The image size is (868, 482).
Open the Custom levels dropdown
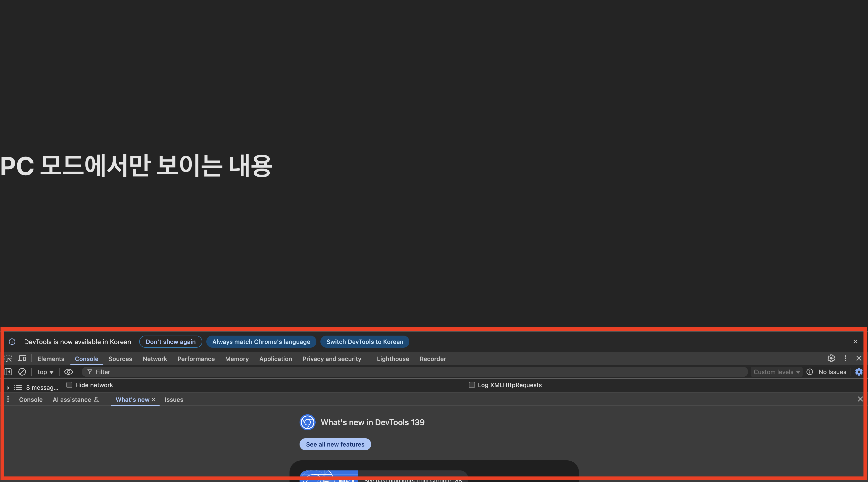pos(776,372)
